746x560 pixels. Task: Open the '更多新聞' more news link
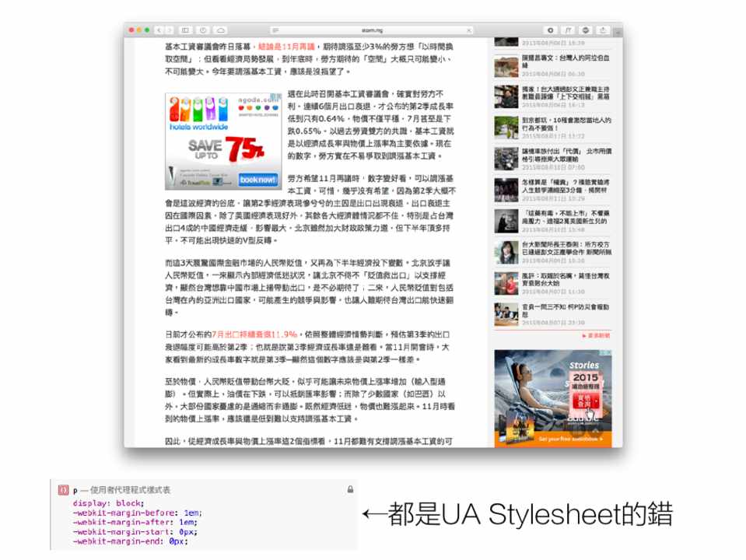[597, 335]
